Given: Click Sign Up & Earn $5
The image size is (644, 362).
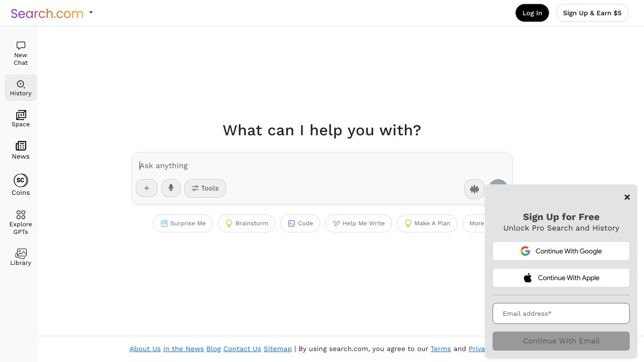Looking at the screenshot, I should click(592, 13).
